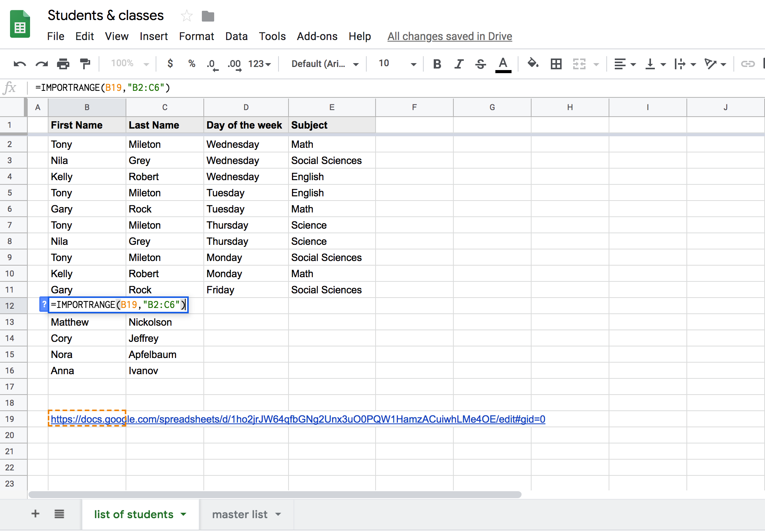Click the Decrease decimal places icon
765x532 pixels.
[212, 64]
